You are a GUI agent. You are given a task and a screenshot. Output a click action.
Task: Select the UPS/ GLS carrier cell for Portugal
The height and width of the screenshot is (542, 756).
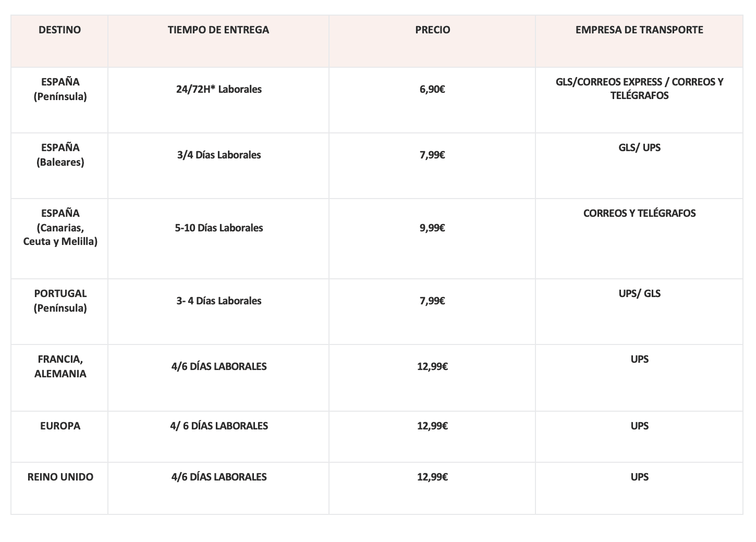639,312
